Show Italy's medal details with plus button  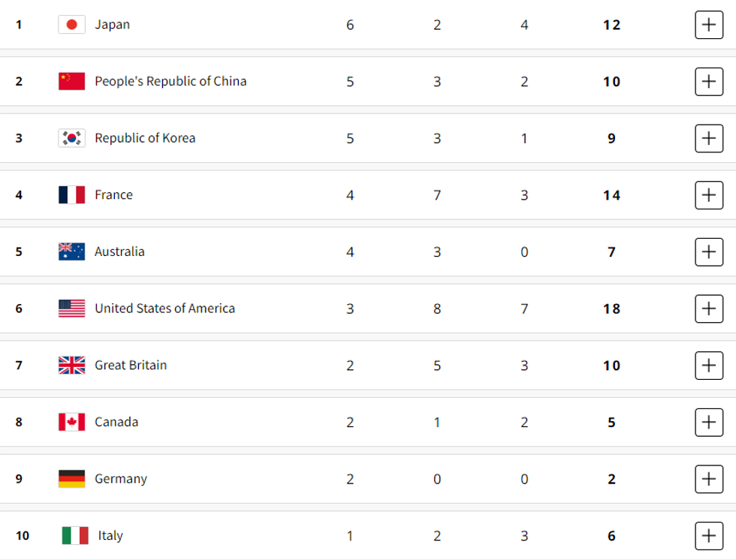[709, 535]
